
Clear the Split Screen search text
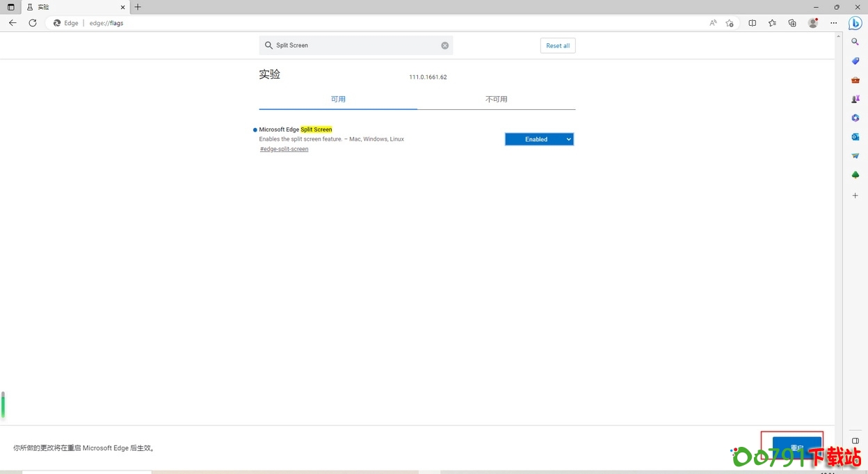(445, 45)
